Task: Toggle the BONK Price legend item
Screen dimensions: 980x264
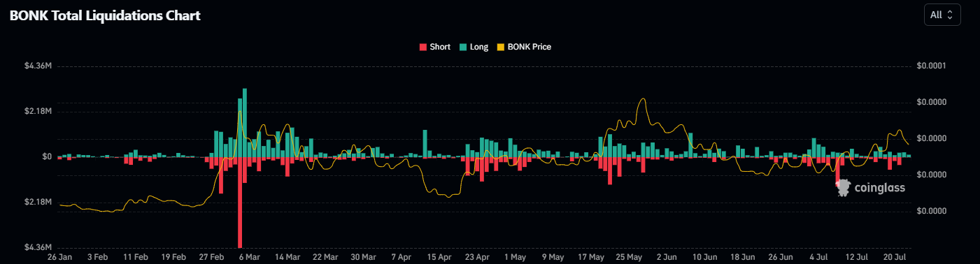Action: (524, 47)
